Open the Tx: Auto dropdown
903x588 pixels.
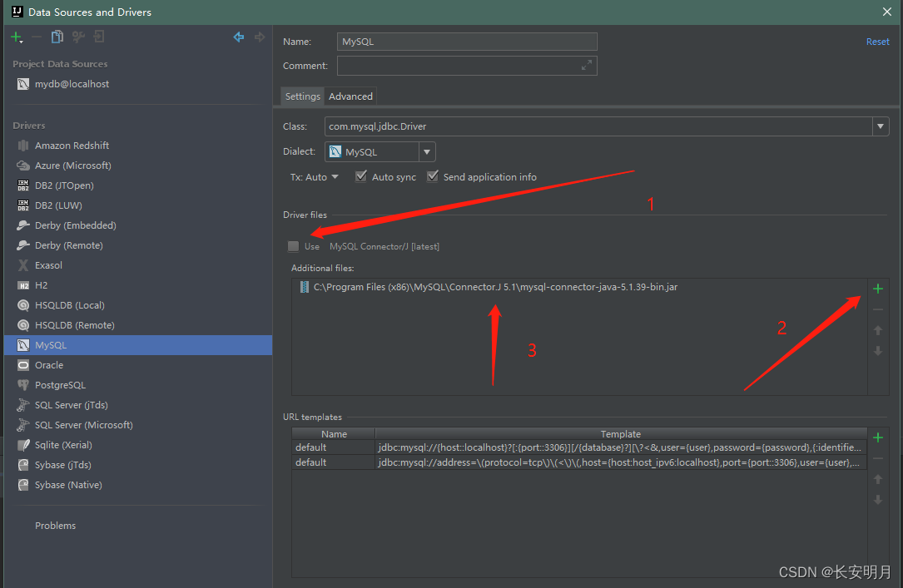[315, 177]
